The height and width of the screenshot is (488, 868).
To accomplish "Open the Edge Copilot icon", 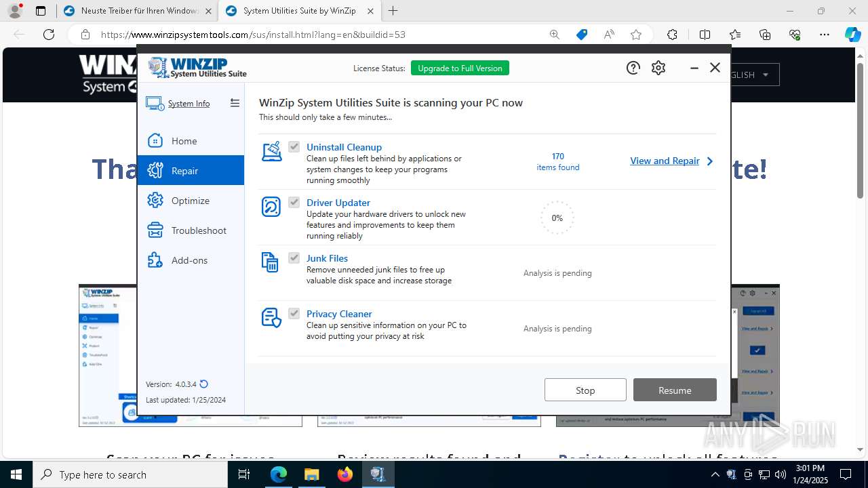I will click(x=852, y=35).
